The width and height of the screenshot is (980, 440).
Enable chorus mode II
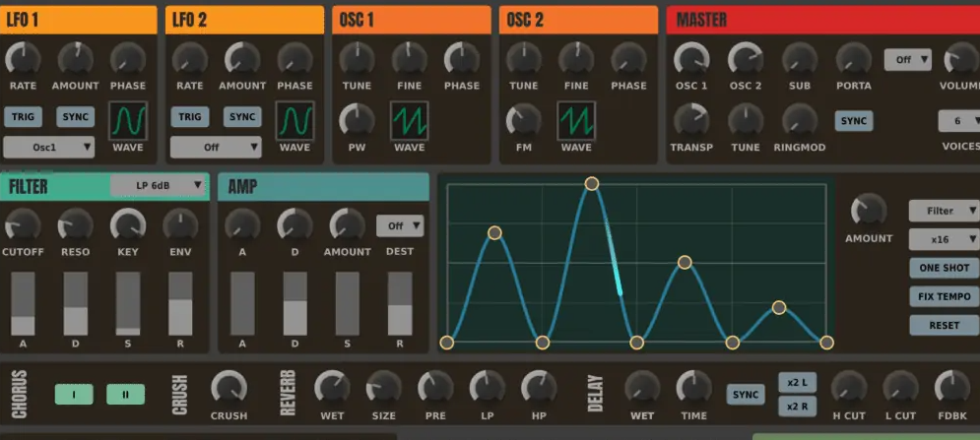pos(124,395)
